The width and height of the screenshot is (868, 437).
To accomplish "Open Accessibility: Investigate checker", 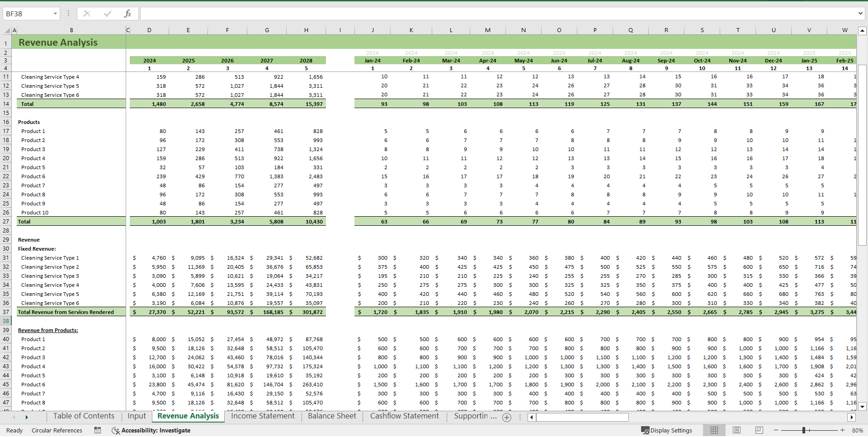I will pos(151,430).
